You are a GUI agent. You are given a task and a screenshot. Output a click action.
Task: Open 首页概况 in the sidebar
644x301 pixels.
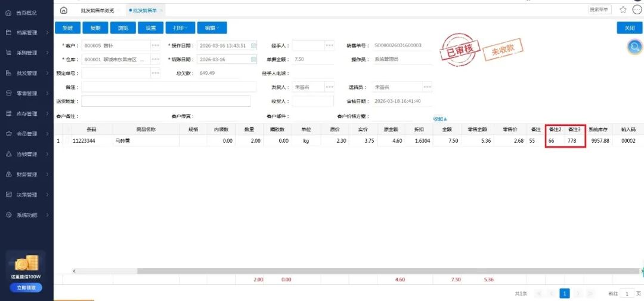tap(27, 12)
